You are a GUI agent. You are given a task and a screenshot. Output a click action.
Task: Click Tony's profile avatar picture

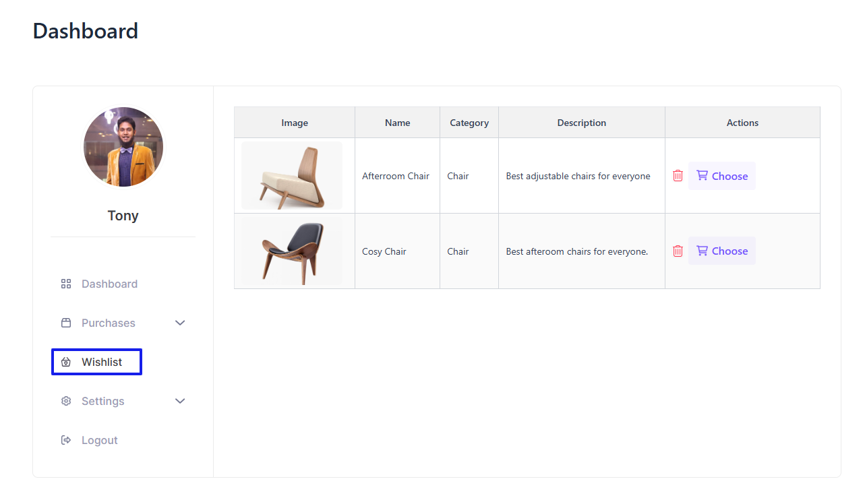point(123,147)
